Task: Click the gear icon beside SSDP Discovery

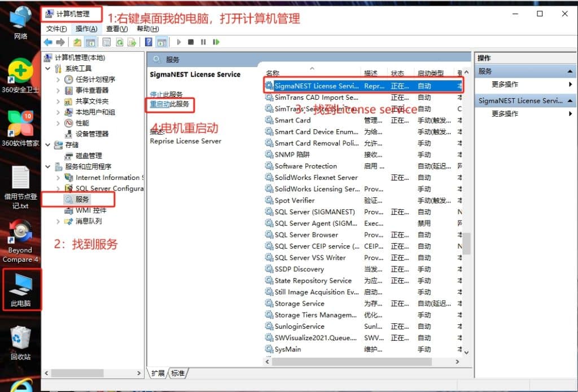Action: (x=269, y=269)
